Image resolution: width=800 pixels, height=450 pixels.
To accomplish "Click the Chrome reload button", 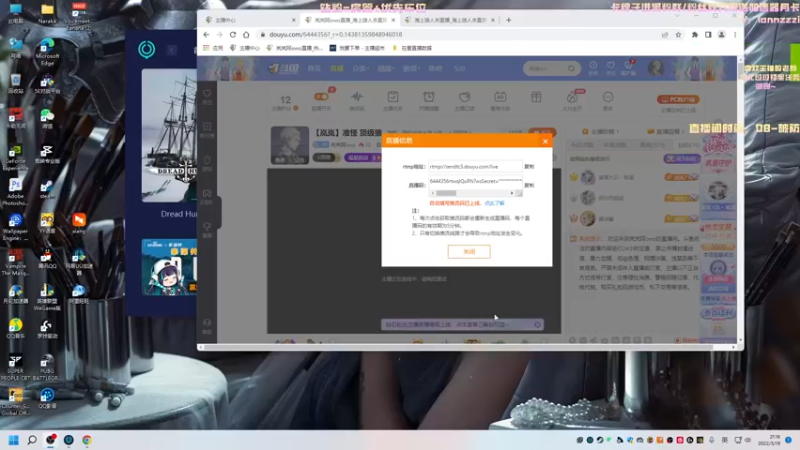I will pyautogui.click(x=233, y=35).
